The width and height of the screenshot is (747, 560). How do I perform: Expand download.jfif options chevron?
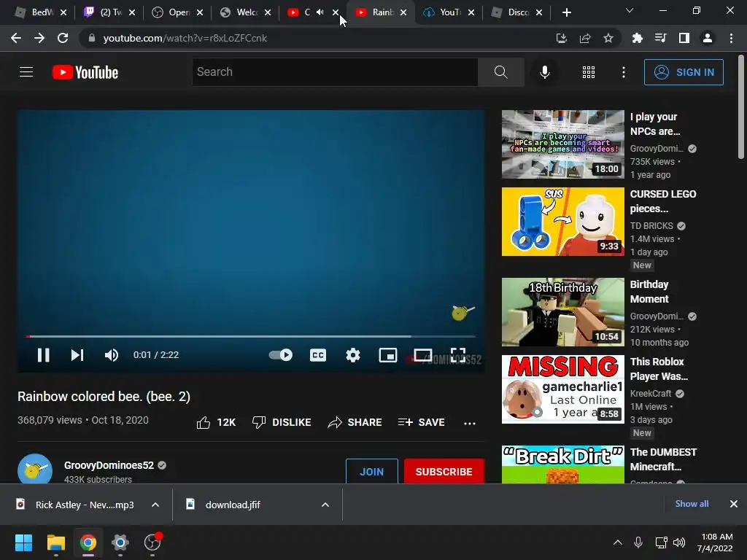click(x=325, y=505)
